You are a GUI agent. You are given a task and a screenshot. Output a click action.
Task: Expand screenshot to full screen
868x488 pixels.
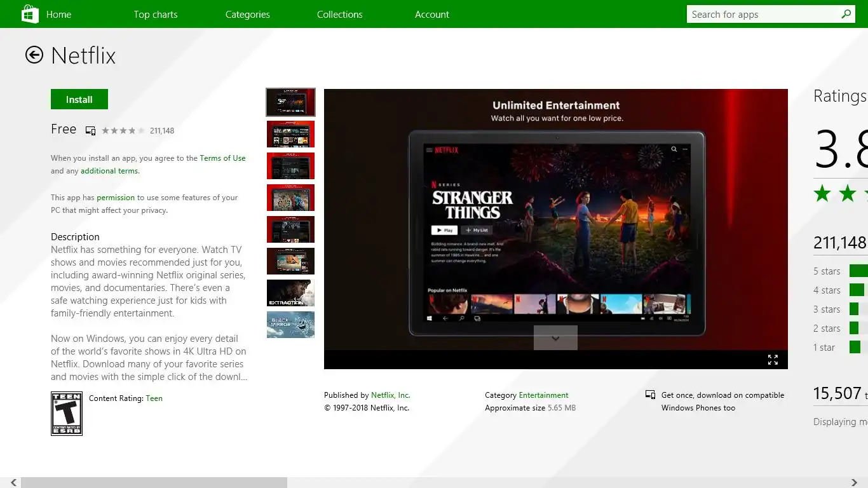click(x=773, y=360)
